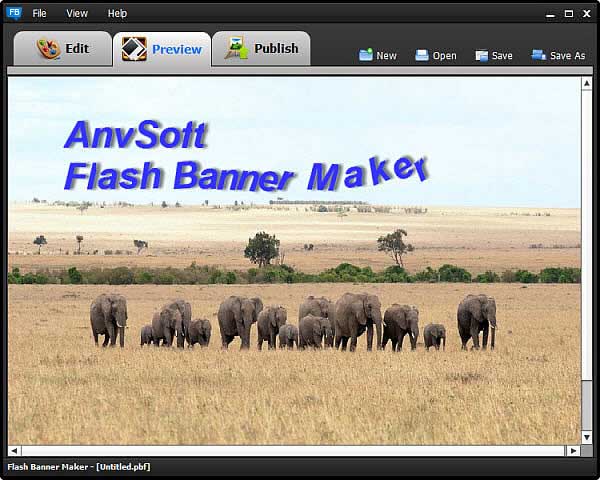The height and width of the screenshot is (480, 600).
Task: Click the status bar text 'Untitled.pbf'
Action: pos(123,467)
